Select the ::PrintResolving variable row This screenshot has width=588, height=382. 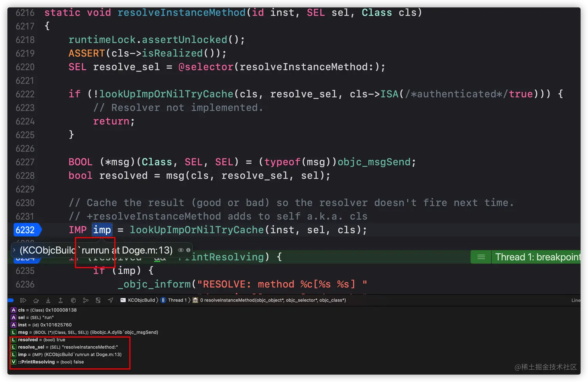[x=47, y=362]
